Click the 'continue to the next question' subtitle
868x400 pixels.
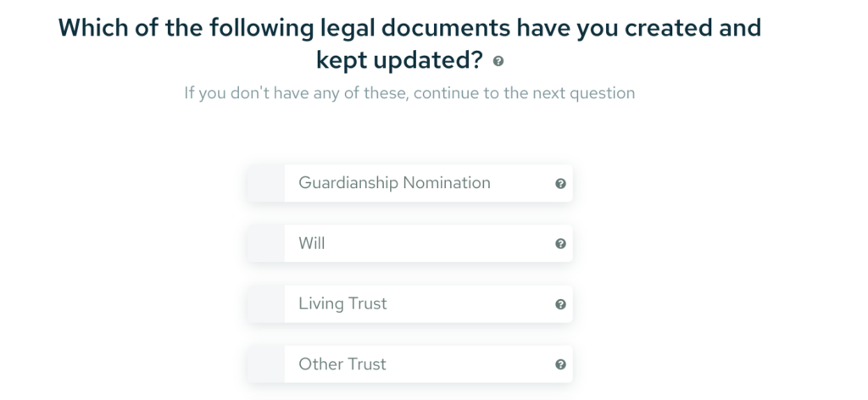click(x=524, y=93)
